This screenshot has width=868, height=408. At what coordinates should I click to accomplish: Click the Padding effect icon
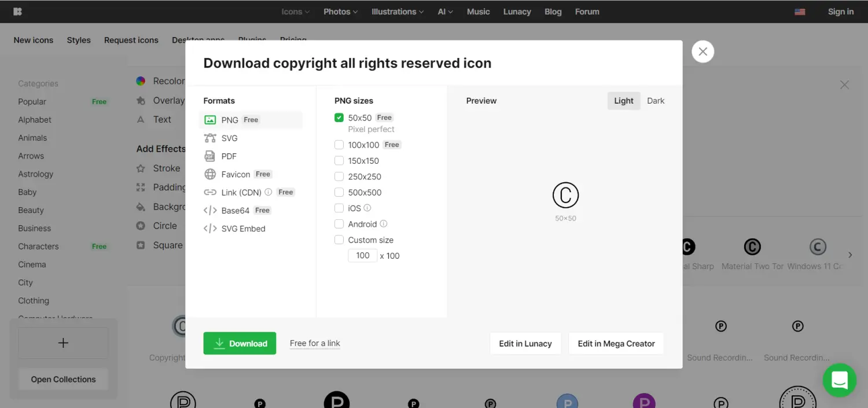[141, 188]
